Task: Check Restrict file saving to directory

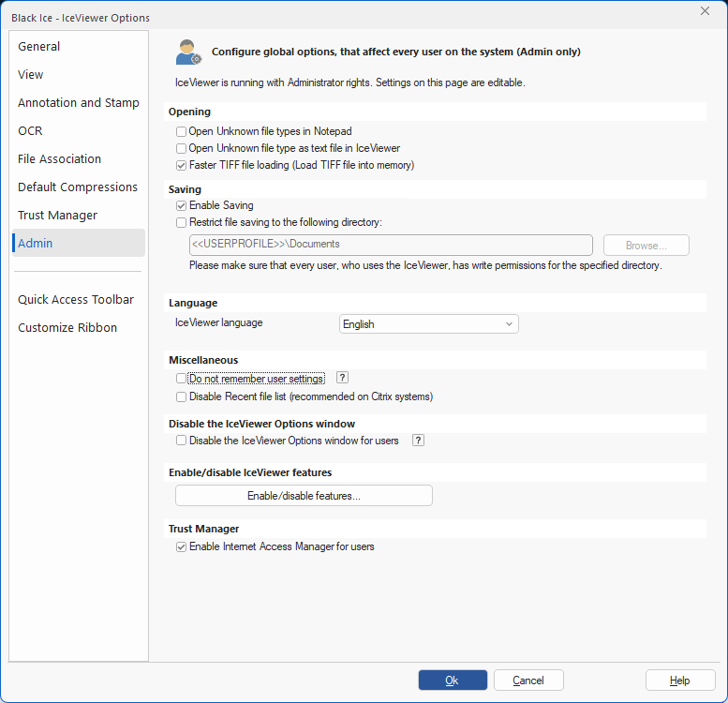Action: point(182,222)
